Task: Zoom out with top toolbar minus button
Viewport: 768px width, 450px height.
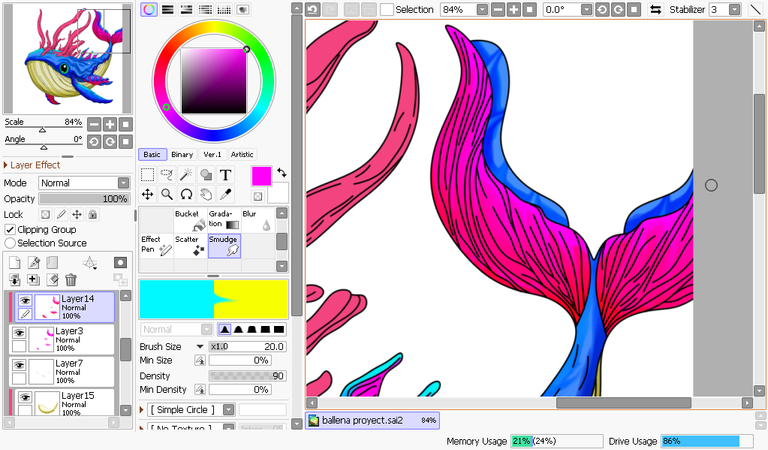Action: 498,9
